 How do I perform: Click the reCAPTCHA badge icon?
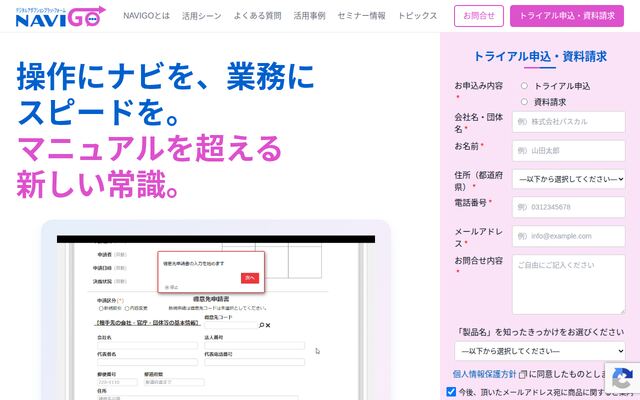click(622, 378)
